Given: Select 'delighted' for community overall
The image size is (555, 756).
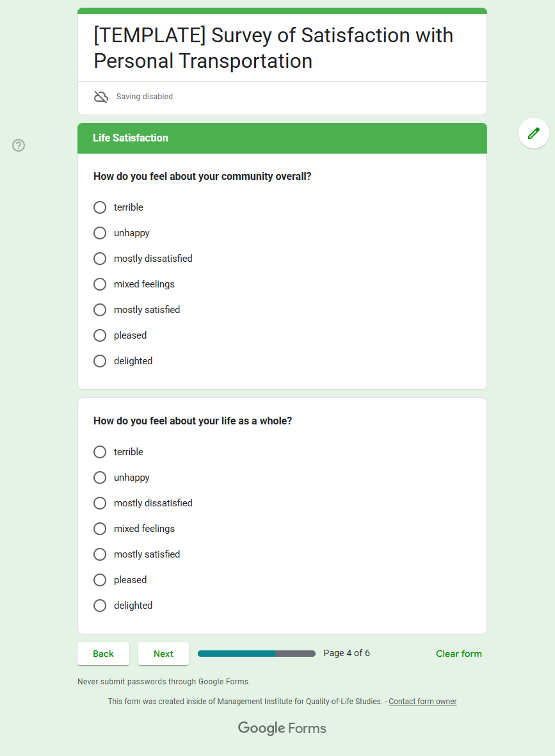Looking at the screenshot, I should (100, 361).
